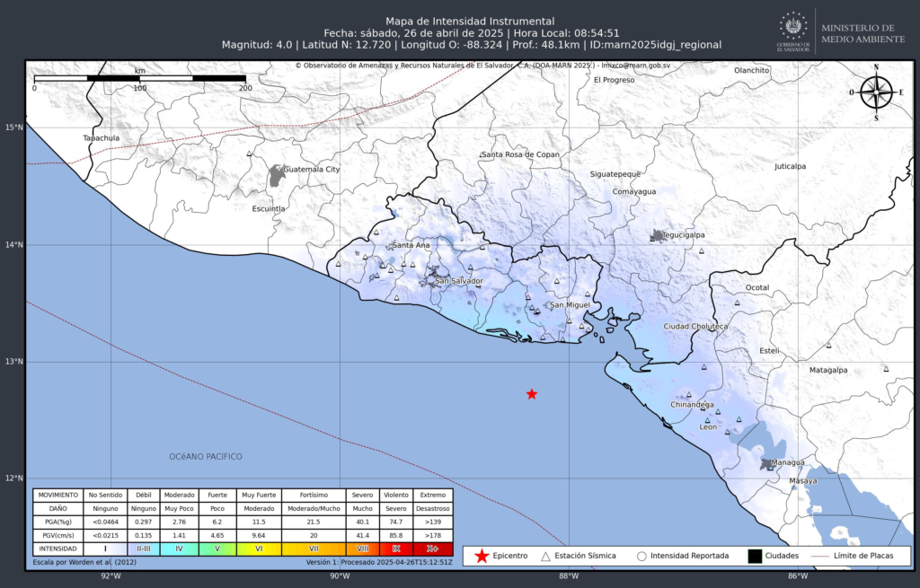Click the PGV(cm/s) row header
920x588 pixels.
point(58,535)
